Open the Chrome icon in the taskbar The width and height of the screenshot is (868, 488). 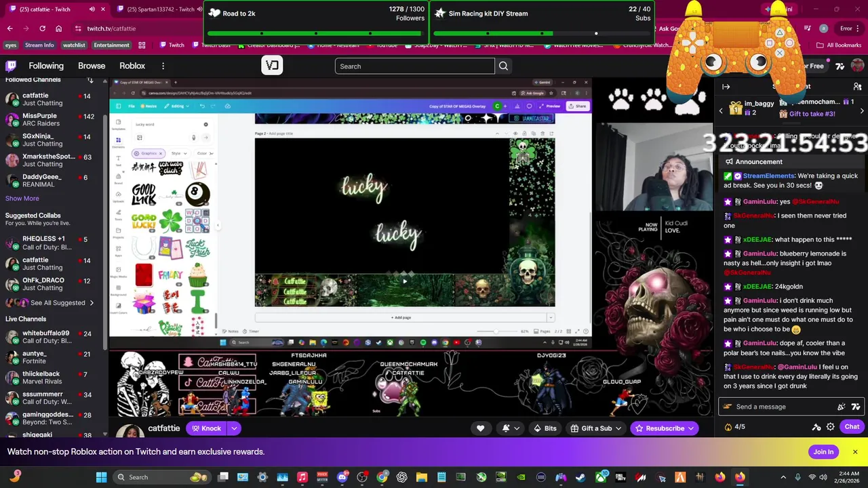point(382,477)
